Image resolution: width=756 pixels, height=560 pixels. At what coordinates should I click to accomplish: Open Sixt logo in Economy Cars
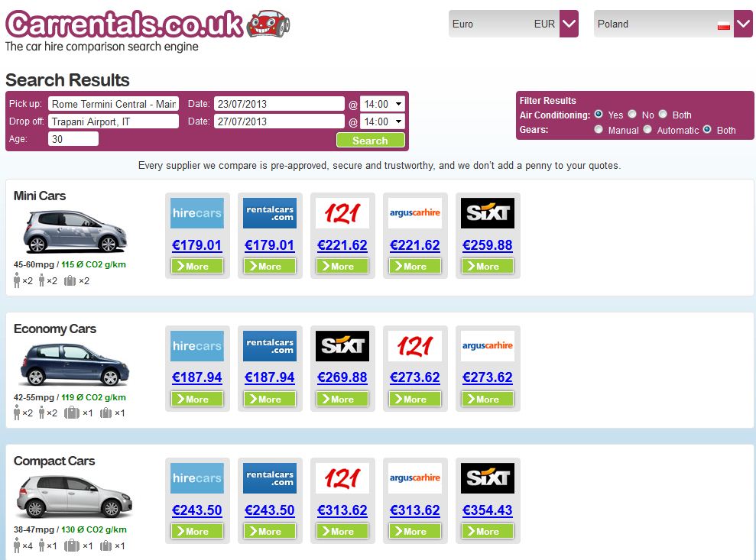[342, 346]
